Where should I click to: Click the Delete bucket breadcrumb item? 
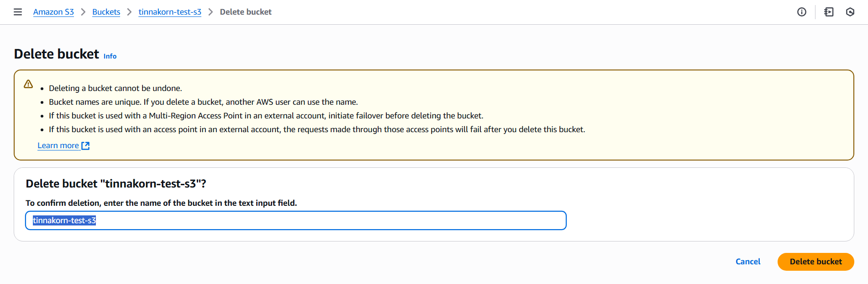pyautogui.click(x=246, y=12)
